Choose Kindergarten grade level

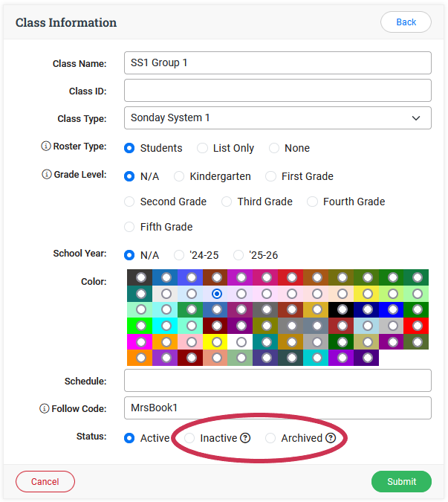coord(179,176)
